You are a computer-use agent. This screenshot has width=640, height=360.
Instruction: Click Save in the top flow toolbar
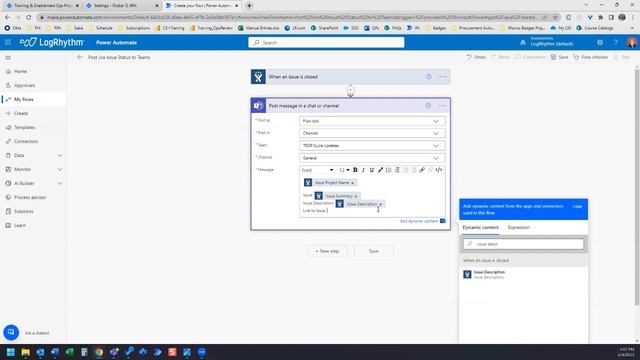pos(559,57)
